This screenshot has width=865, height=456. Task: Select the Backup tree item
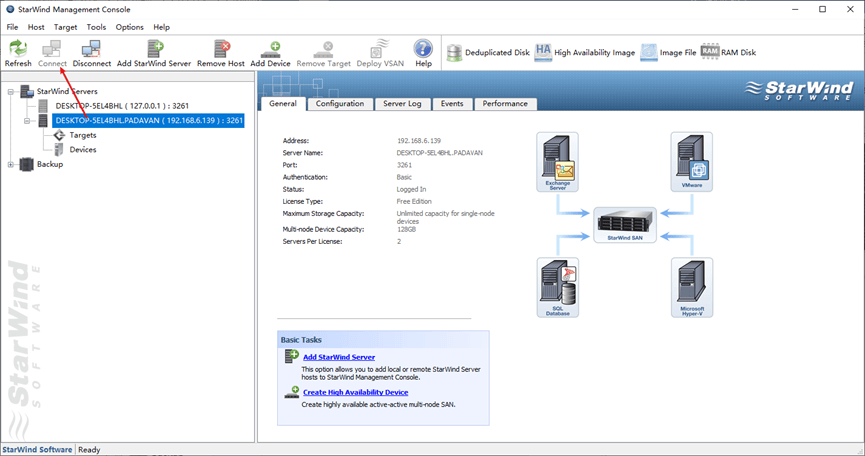point(50,164)
